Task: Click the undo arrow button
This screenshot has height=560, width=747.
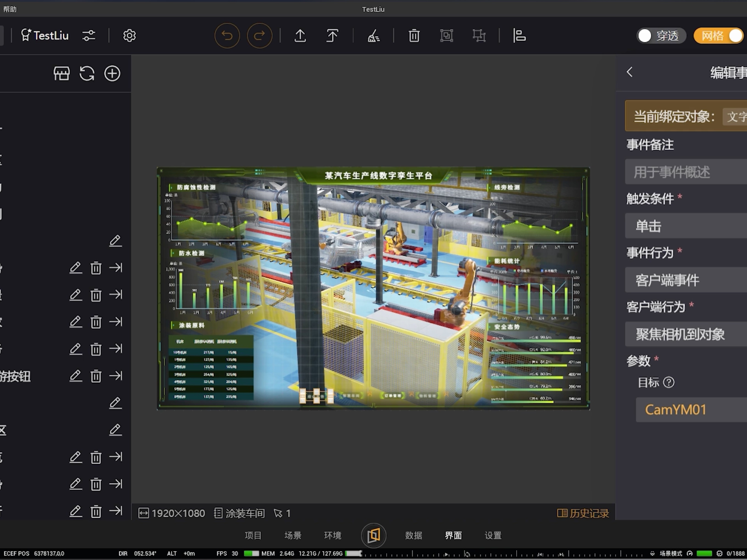Action: (227, 36)
